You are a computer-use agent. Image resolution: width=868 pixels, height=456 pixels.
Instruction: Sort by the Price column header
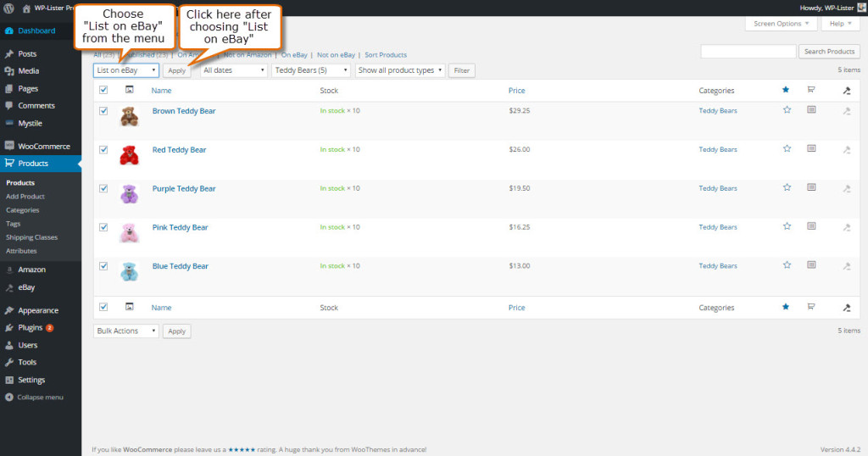pos(516,90)
